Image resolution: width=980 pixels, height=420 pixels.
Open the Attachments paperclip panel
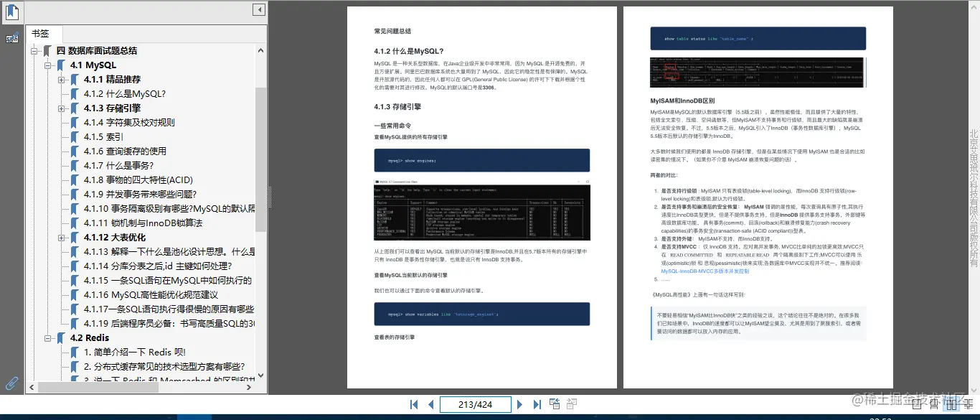(x=12, y=383)
